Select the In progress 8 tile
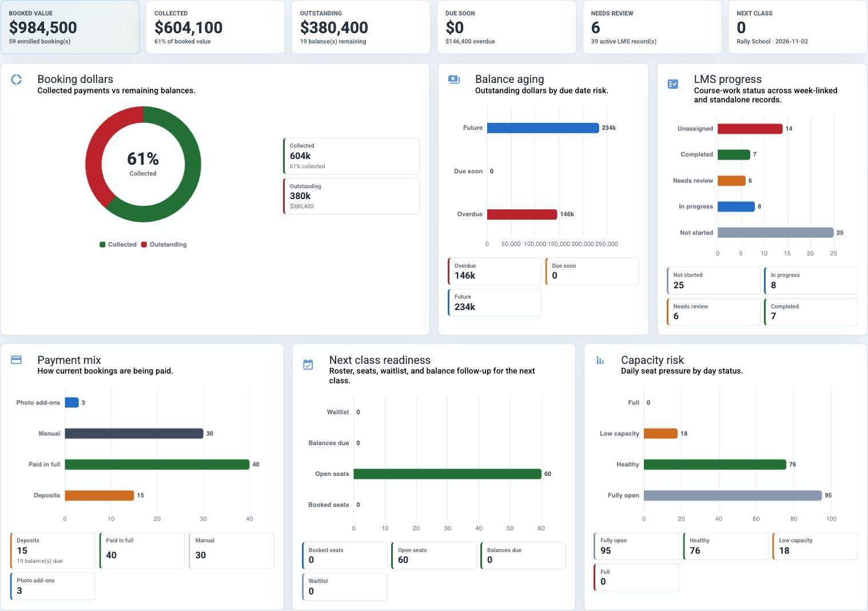 pos(811,280)
